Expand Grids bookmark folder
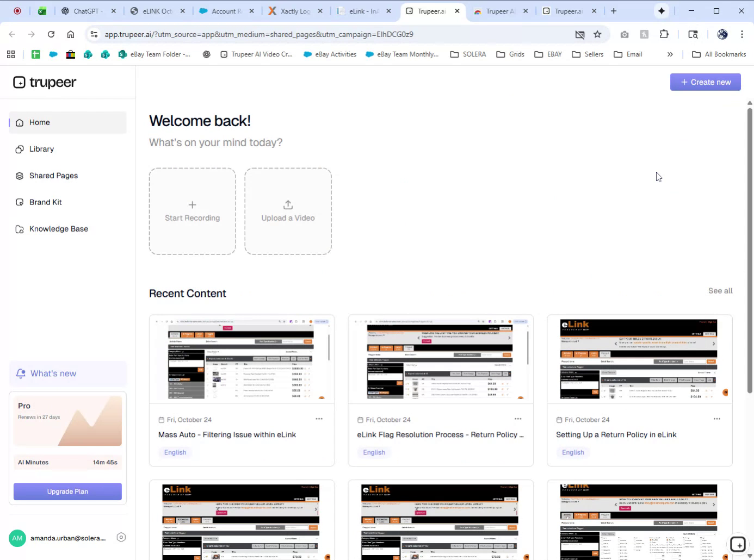 point(510,54)
